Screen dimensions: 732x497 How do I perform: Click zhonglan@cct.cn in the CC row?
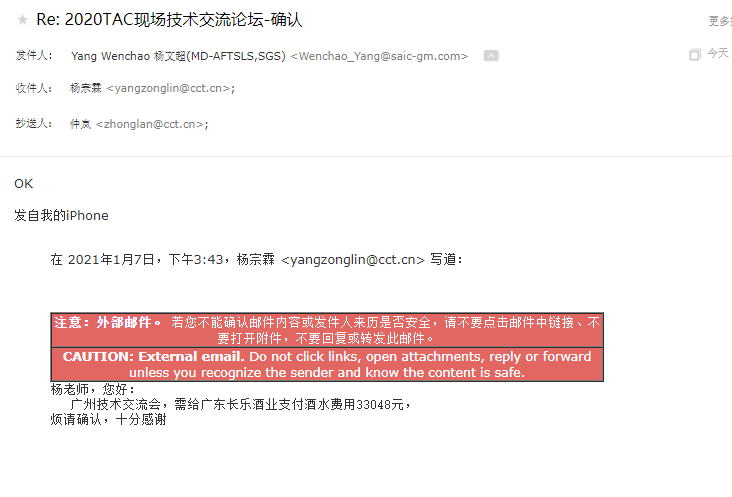(150, 124)
